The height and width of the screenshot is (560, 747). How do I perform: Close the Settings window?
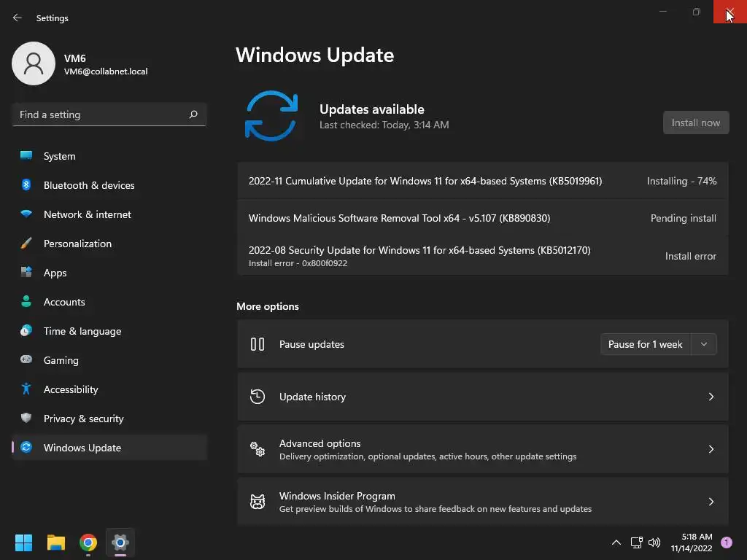pos(729,12)
